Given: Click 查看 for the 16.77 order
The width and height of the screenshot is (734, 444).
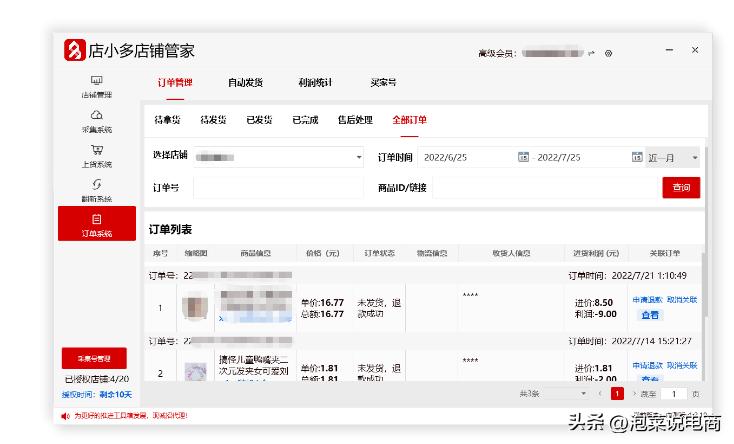Looking at the screenshot, I should coord(650,315).
